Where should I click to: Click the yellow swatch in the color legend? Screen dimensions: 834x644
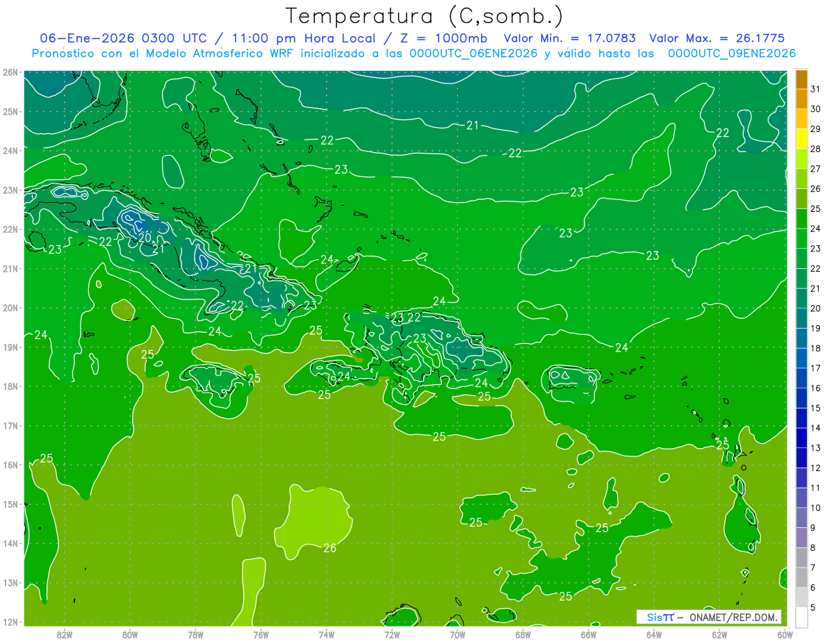[x=801, y=139]
